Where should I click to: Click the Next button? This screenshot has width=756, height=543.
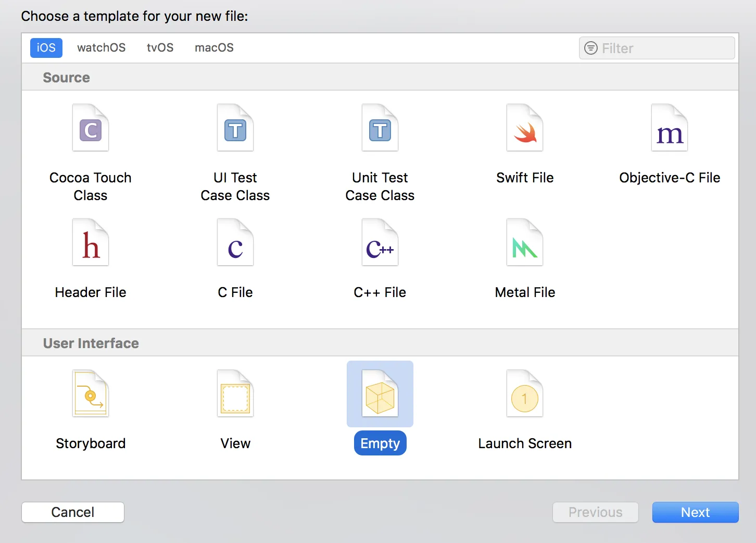[696, 512]
